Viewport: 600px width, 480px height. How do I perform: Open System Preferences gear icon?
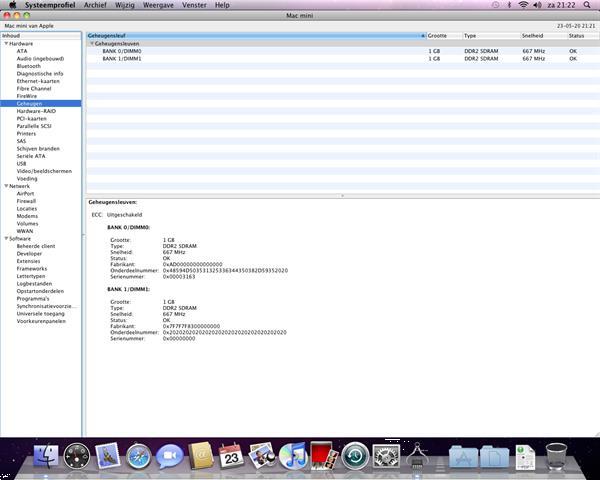[x=386, y=456]
